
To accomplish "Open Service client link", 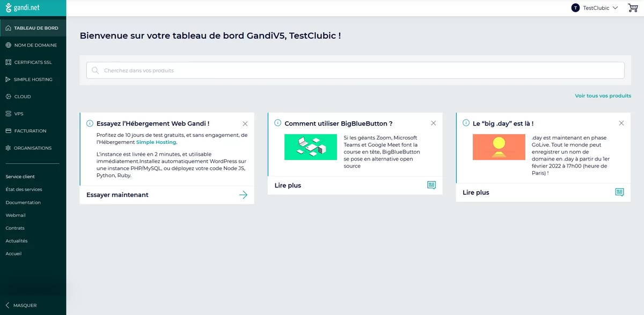I will (20, 177).
